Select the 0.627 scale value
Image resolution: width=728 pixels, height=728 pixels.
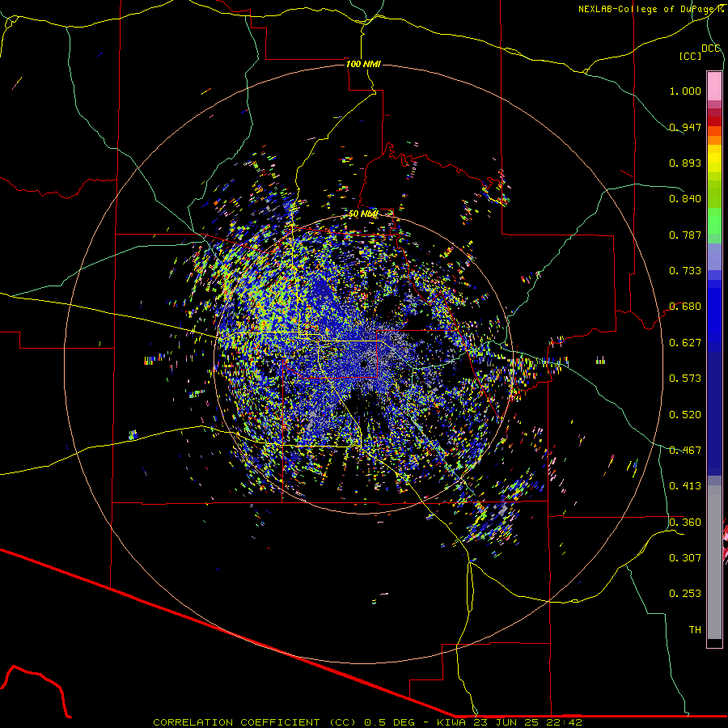pos(685,343)
